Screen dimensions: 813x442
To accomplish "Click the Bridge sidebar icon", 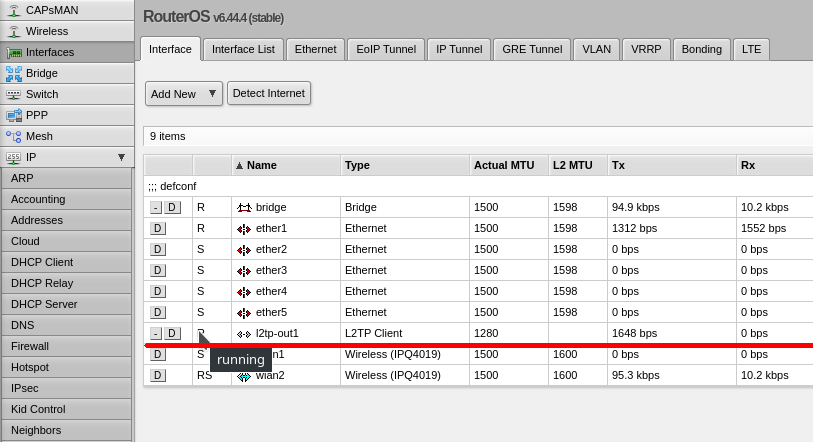I will click(x=14, y=74).
